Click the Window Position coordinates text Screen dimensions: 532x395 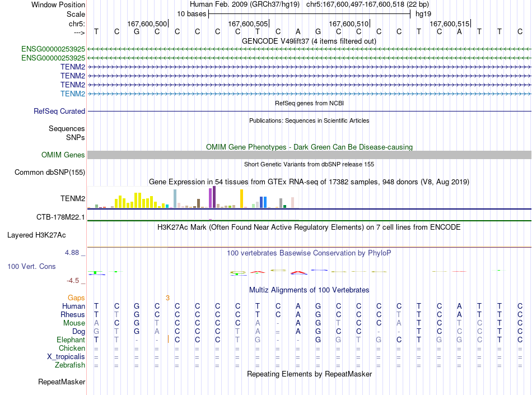pyautogui.click(x=309, y=4)
